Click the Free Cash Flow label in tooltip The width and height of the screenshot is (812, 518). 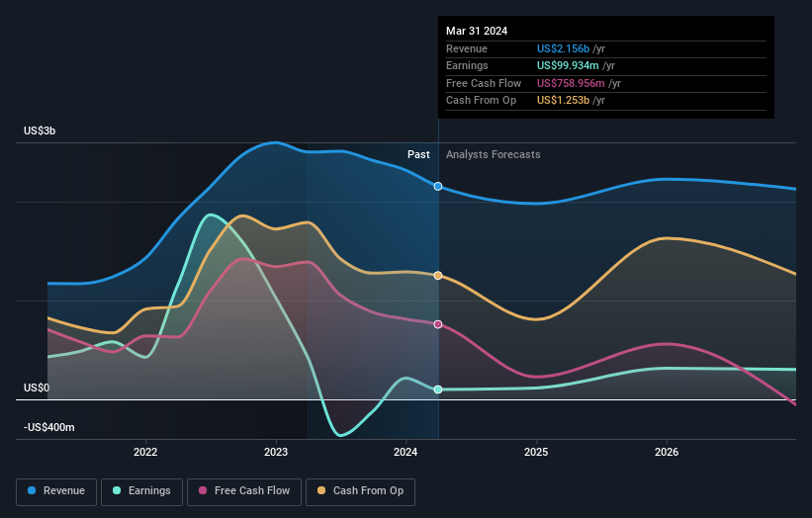484,83
